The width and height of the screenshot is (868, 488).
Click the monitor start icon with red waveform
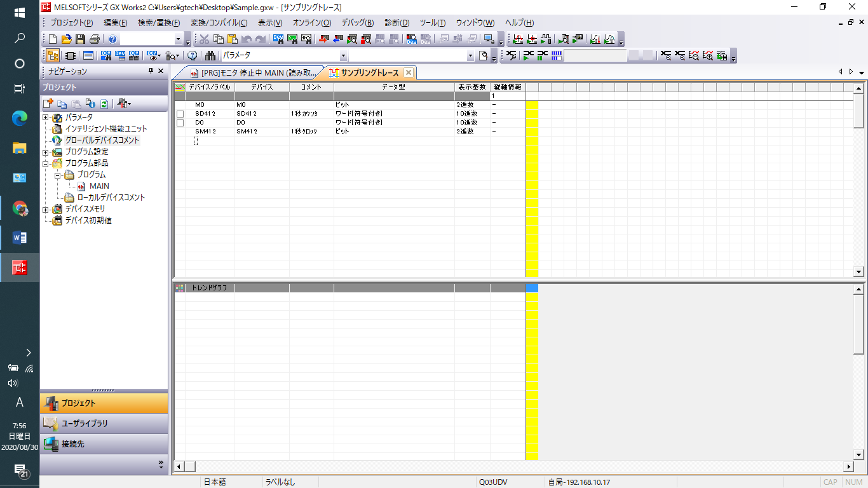[x=517, y=39]
